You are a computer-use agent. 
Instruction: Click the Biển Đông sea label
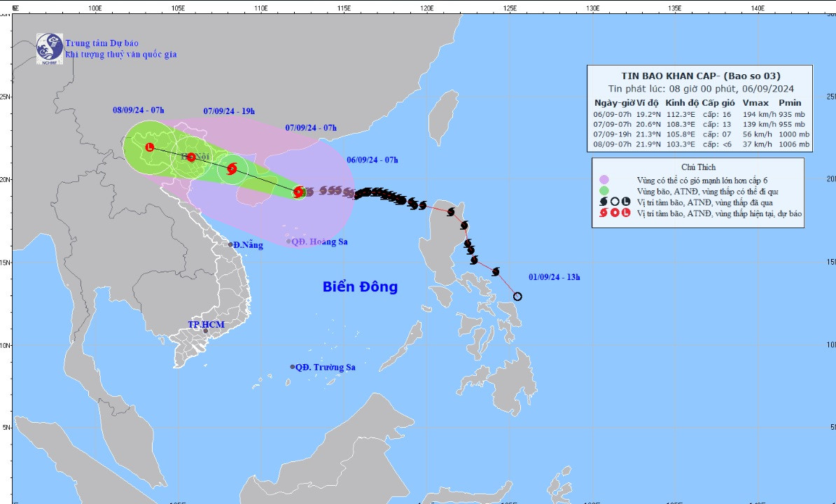click(360, 286)
